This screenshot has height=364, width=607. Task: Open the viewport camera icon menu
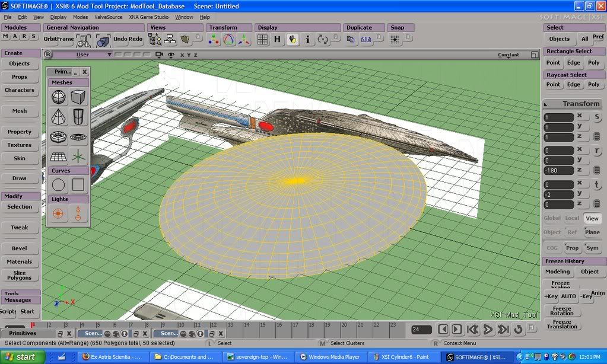click(158, 55)
